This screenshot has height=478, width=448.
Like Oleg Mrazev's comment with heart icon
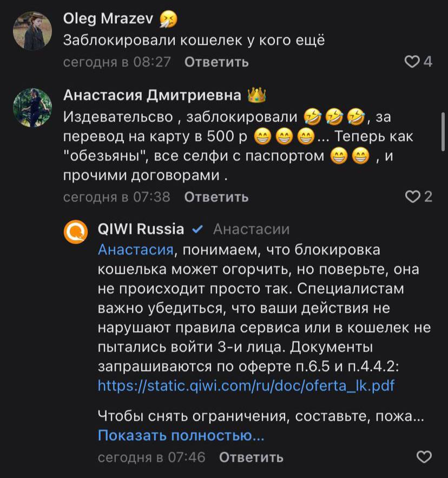[412, 62]
